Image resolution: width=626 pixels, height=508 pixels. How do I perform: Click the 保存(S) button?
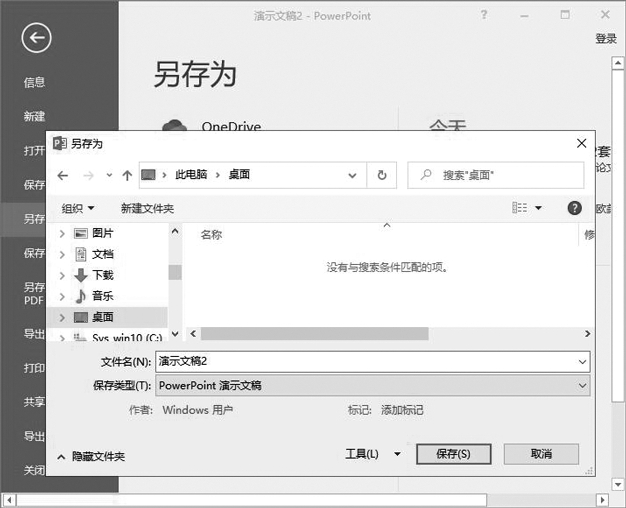pyautogui.click(x=454, y=454)
